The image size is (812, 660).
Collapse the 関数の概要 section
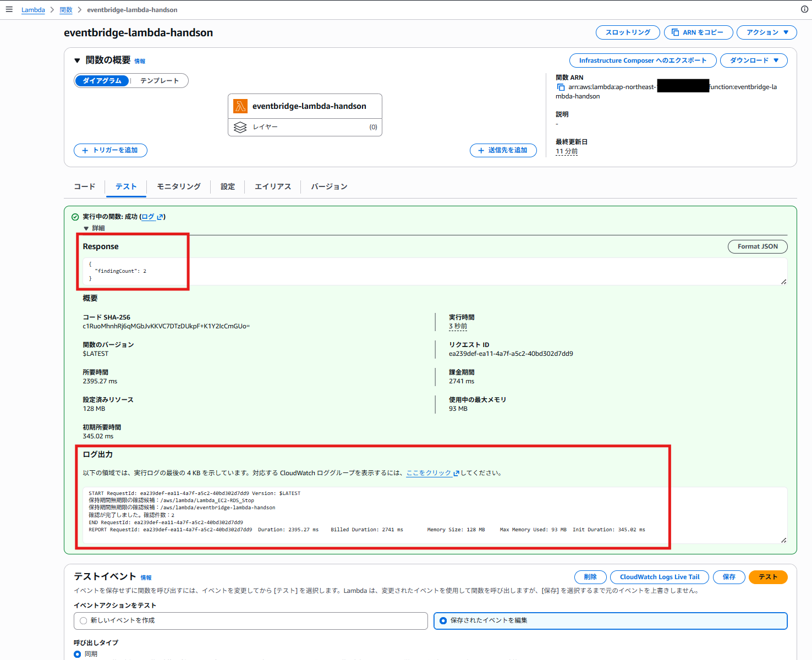77,61
